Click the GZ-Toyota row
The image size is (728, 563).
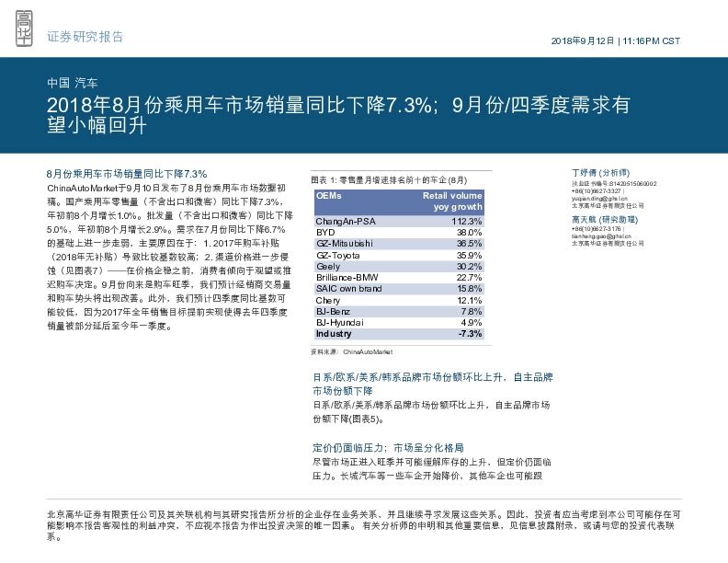(x=399, y=255)
